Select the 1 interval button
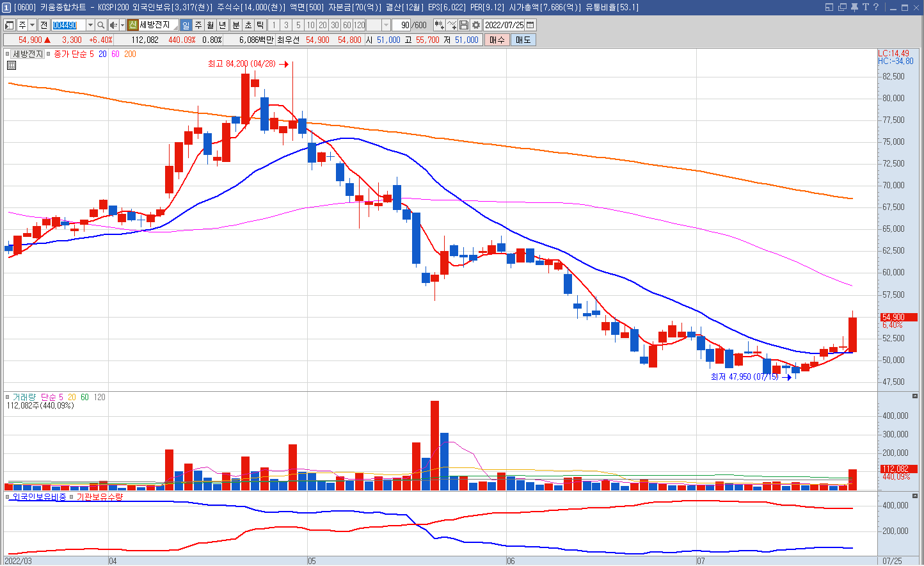Screen dimensions: 924x566 pos(274,25)
